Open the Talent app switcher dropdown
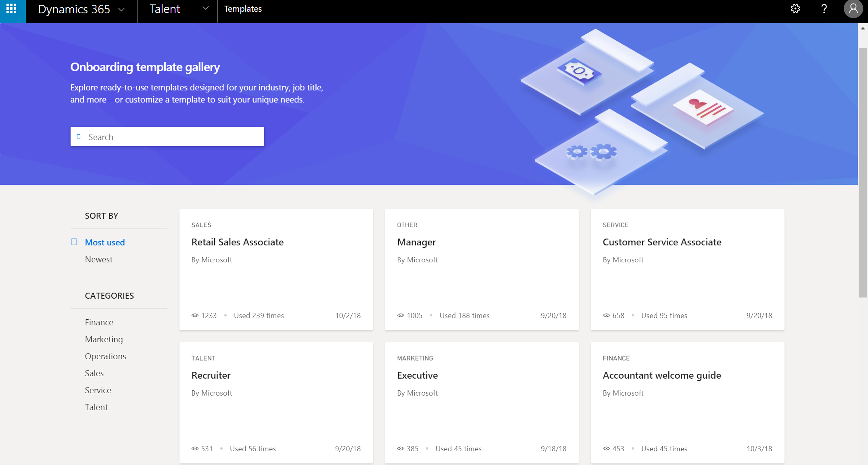The height and width of the screenshot is (465, 868). [206, 8]
